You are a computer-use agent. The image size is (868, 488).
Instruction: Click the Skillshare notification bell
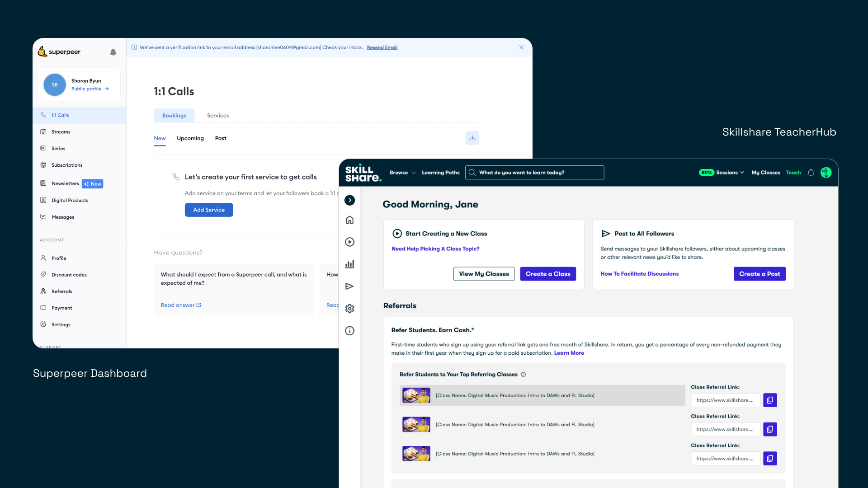tap(811, 173)
